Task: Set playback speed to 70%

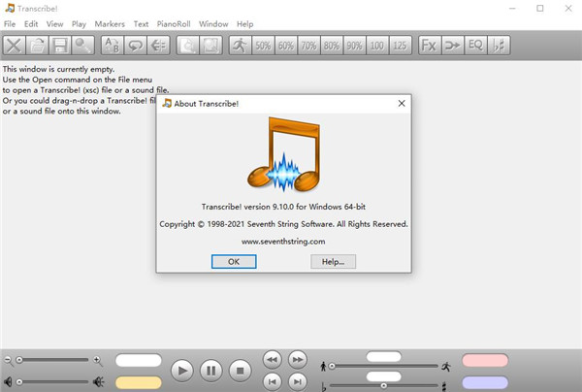Action: pos(308,46)
